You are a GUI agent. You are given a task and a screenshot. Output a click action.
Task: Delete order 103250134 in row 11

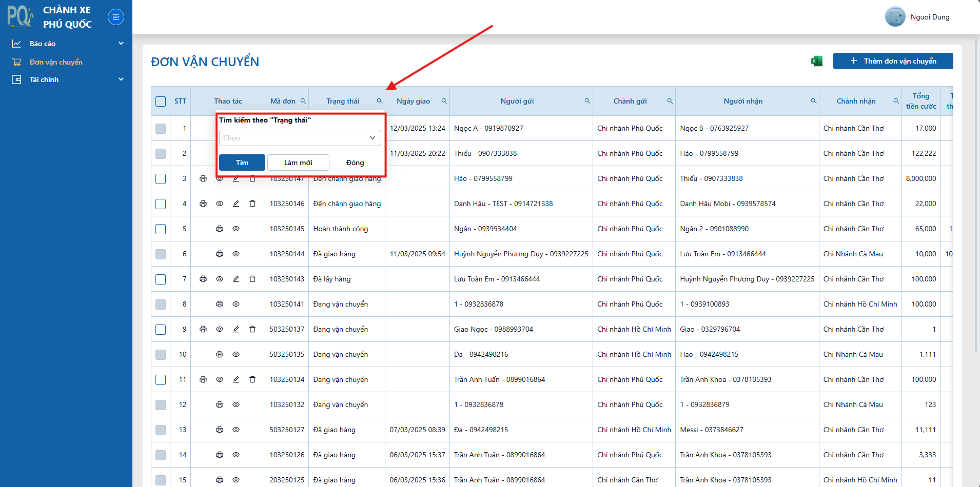[x=252, y=379]
